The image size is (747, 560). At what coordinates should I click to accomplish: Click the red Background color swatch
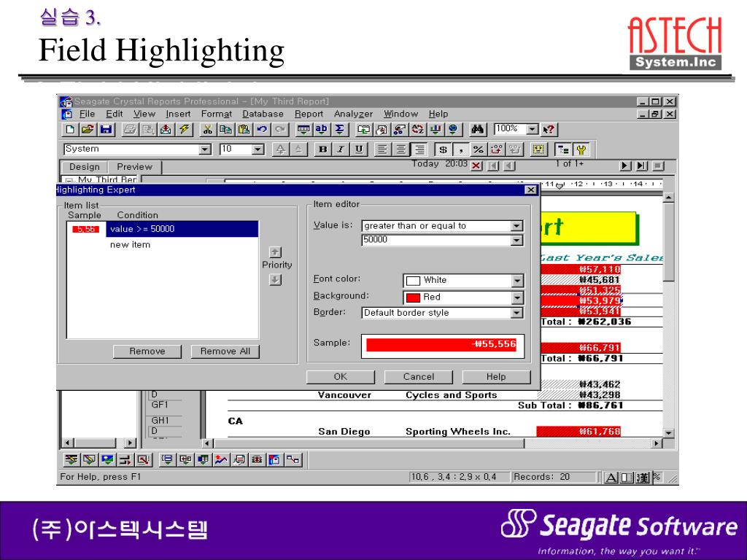413,297
